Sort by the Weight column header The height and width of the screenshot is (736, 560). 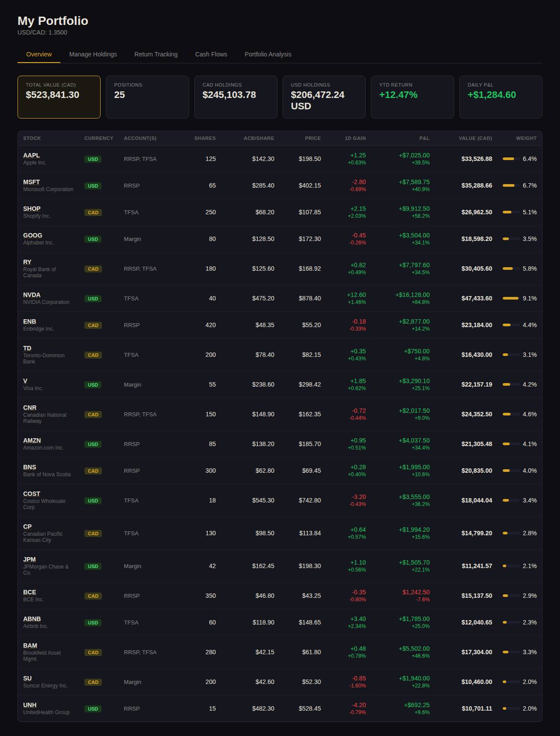[x=526, y=138]
